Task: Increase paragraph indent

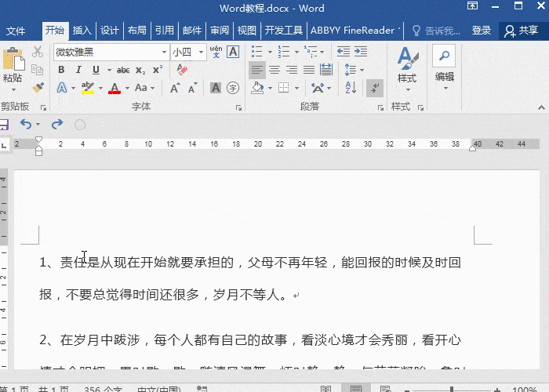Action: 360,52
